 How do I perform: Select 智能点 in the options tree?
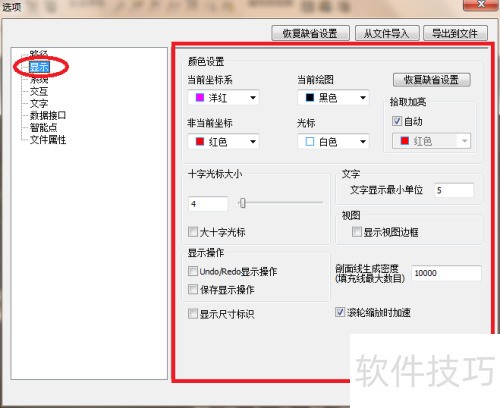click(x=43, y=127)
